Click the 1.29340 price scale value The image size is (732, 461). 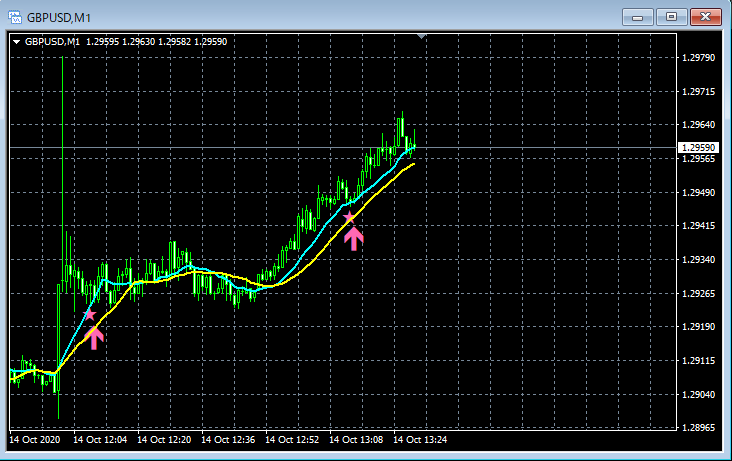(x=698, y=260)
